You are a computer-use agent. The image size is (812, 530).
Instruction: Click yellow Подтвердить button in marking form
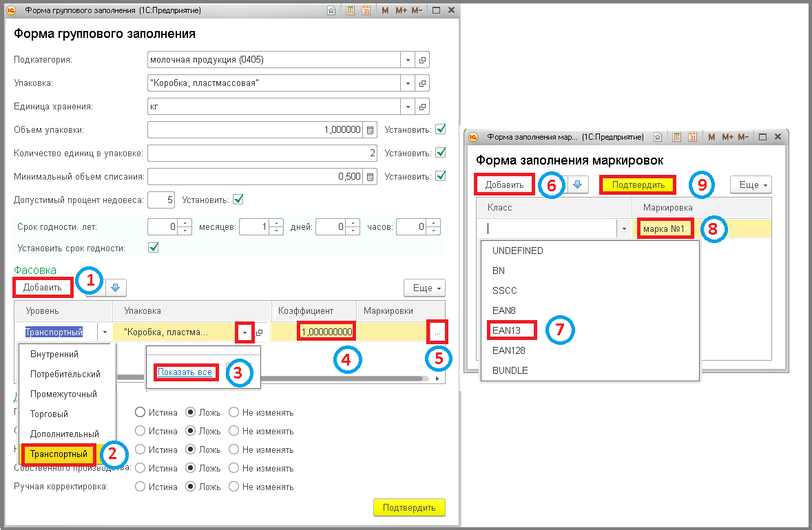tap(638, 184)
